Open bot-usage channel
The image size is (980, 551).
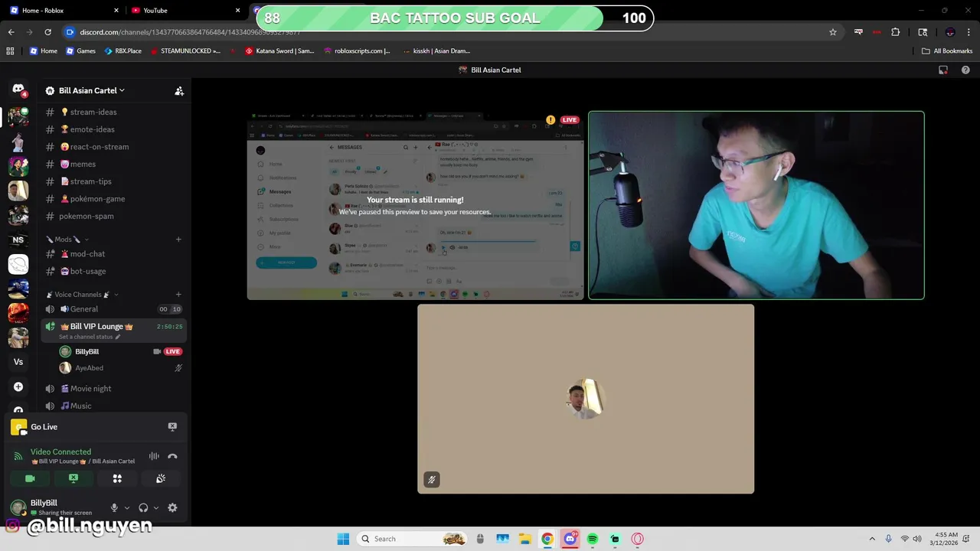115,271
